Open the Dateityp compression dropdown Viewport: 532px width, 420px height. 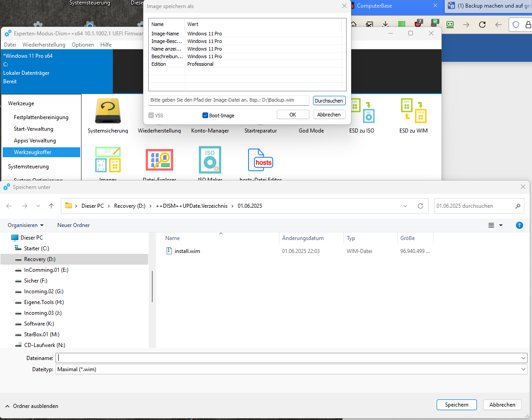(523, 369)
